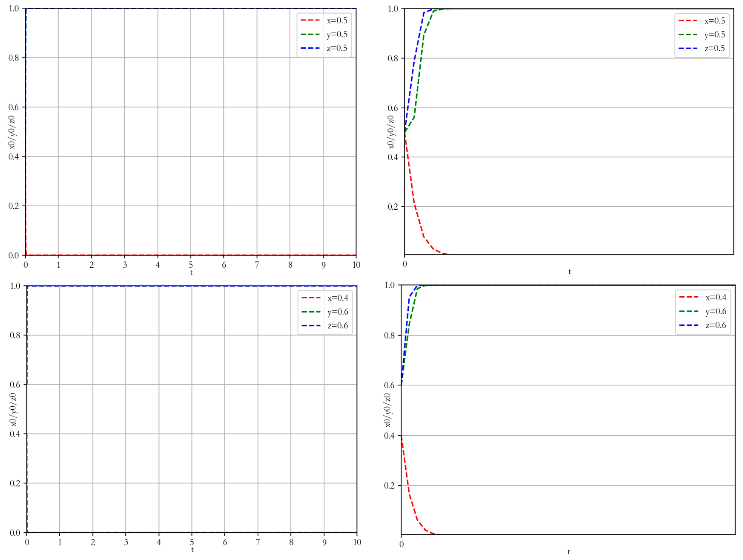Click x-tick 2 of the bottom-left plot
This screenshot has height=560, width=743.
(93, 542)
